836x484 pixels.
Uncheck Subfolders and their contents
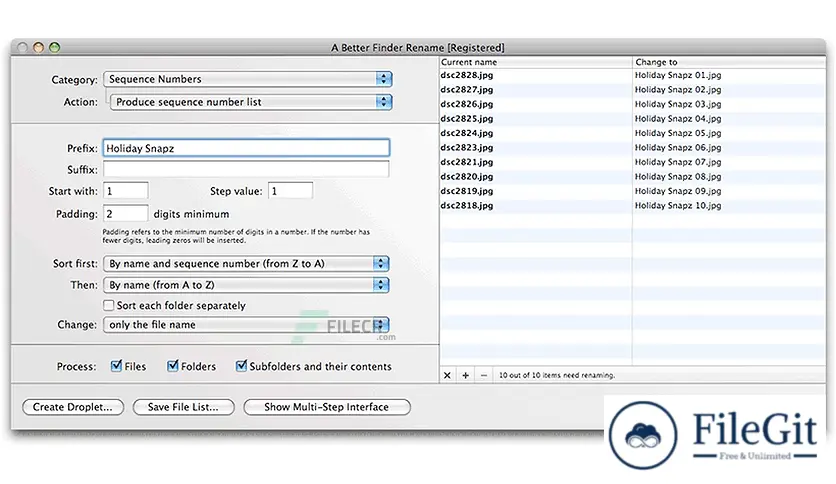(x=242, y=366)
